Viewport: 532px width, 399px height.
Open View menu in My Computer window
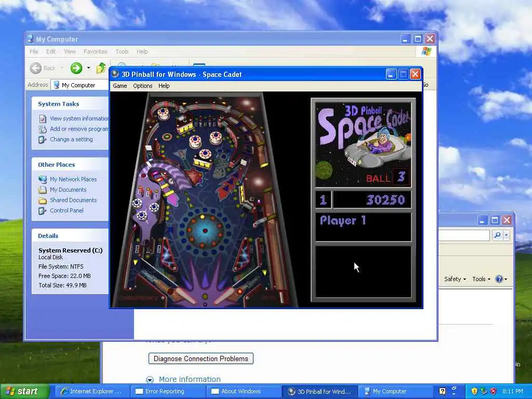[x=70, y=51]
